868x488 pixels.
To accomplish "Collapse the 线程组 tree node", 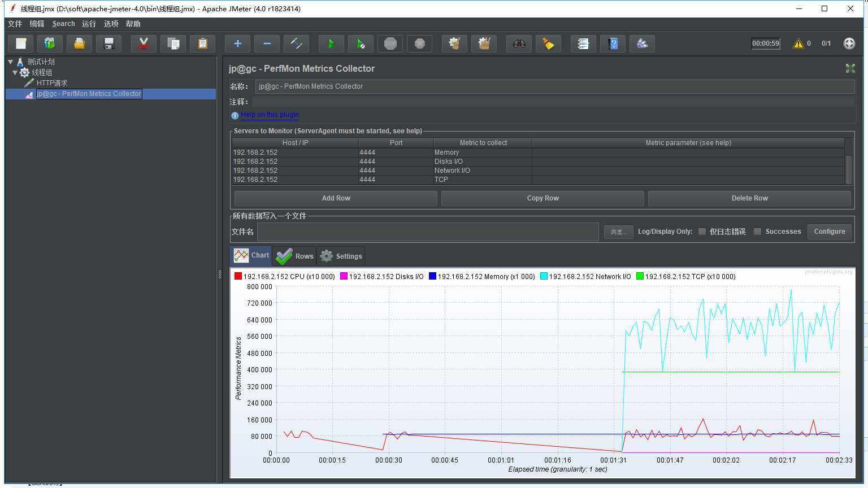I will pyautogui.click(x=15, y=72).
